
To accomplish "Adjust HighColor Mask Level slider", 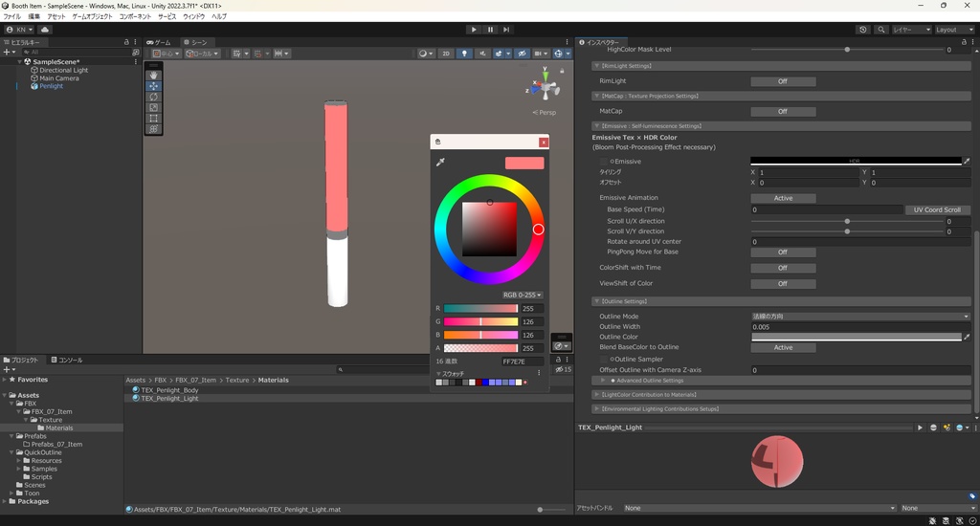I will (x=847, y=50).
